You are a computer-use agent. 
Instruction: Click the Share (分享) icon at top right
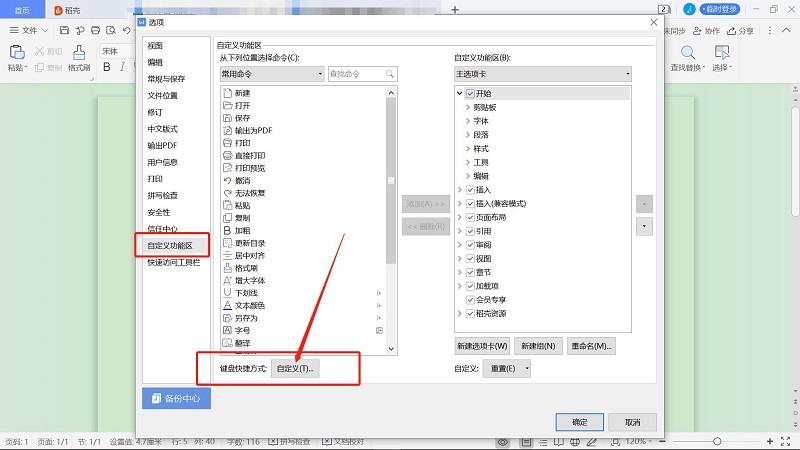point(731,31)
